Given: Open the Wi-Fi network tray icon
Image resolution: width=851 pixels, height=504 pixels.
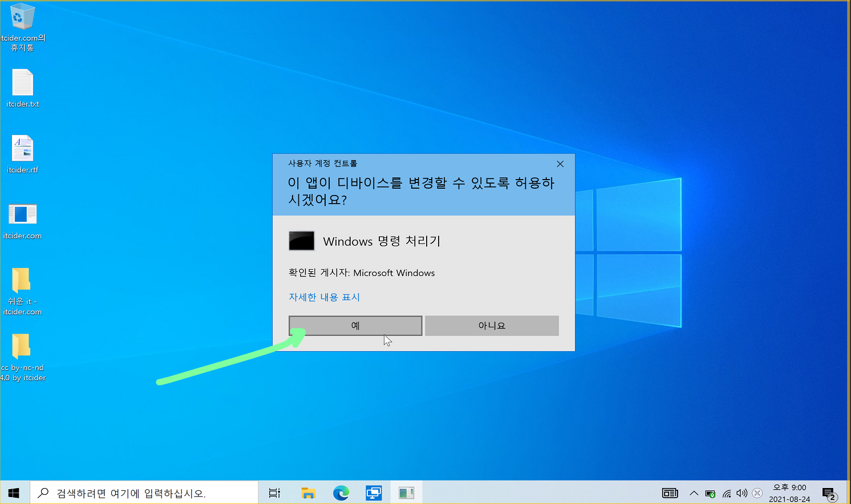Looking at the screenshot, I should (727, 494).
